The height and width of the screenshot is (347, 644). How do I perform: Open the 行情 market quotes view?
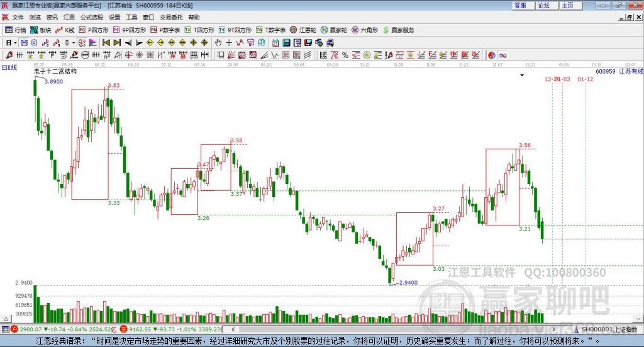click(x=16, y=30)
